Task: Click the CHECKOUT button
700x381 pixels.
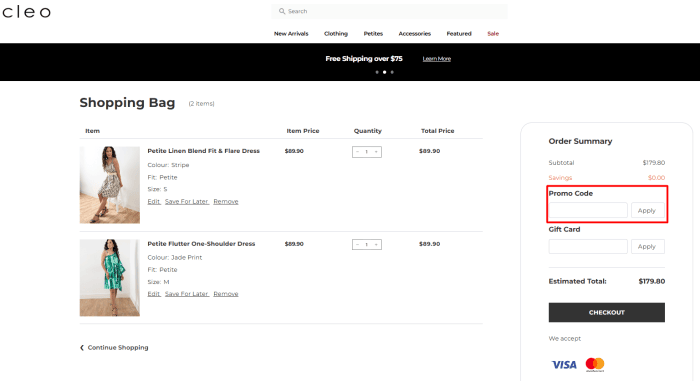Action: point(607,312)
